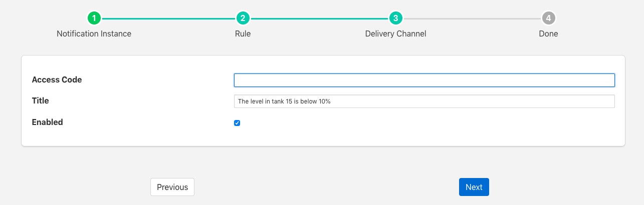Uncheck the Enabled checkbox
644x205 pixels.
[x=237, y=123]
